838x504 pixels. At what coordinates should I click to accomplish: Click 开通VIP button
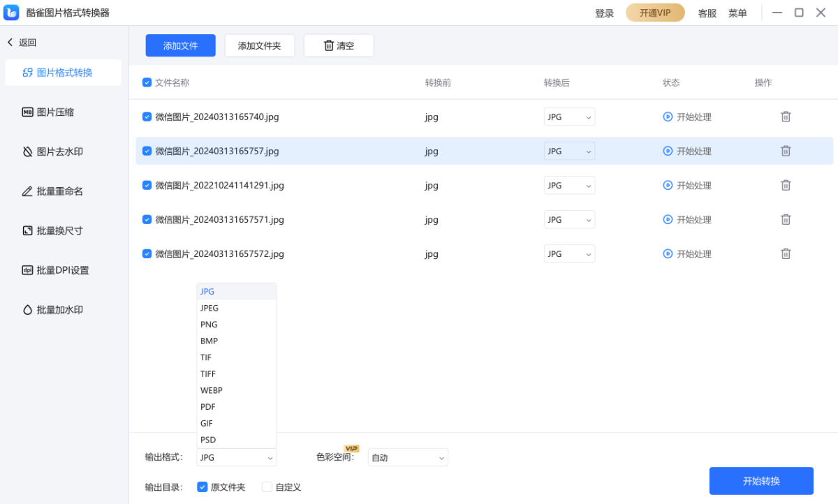tap(655, 13)
